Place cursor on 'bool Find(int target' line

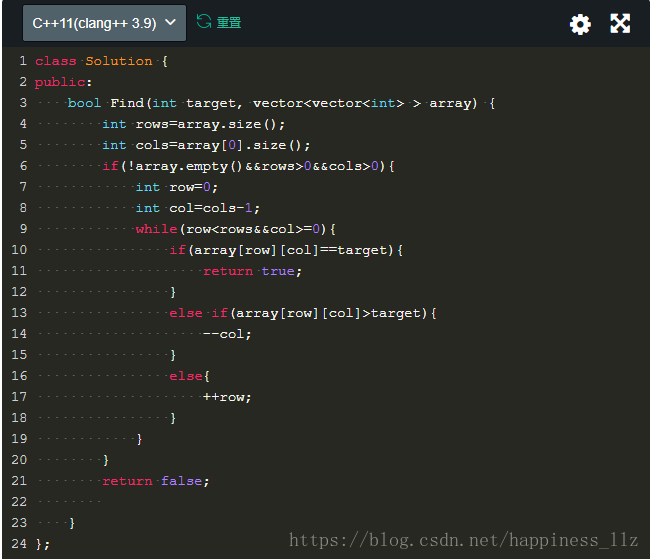(281, 103)
